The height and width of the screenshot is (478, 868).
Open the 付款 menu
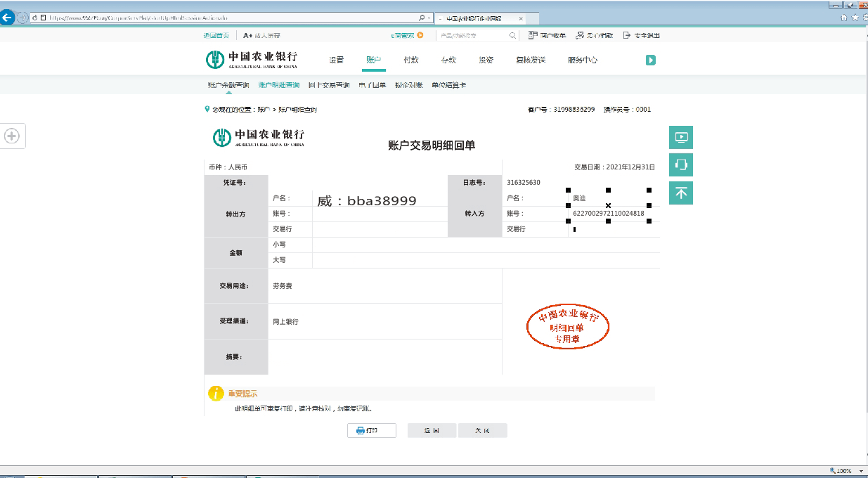(411, 60)
